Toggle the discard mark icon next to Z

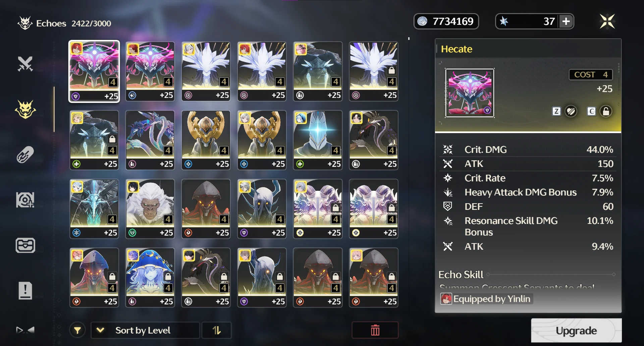[x=571, y=111]
